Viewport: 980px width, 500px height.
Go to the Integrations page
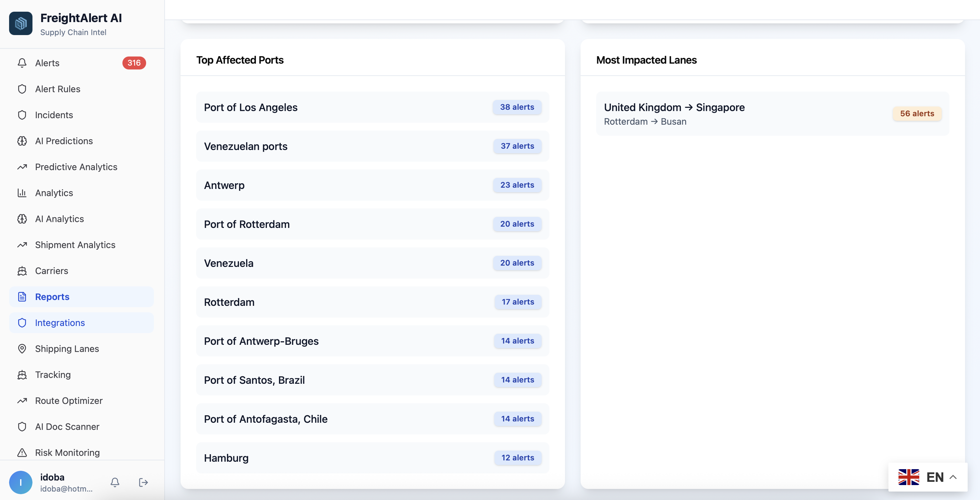tap(82, 323)
